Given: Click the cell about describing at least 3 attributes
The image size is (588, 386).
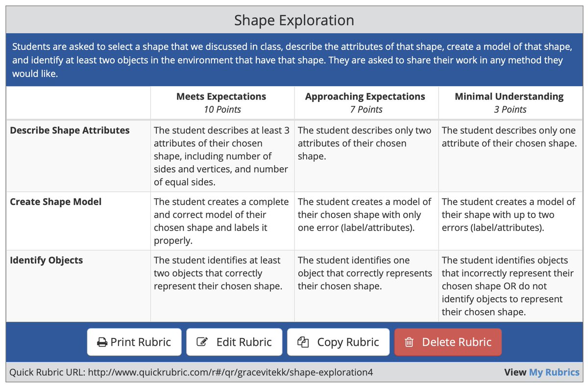Looking at the screenshot, I should pos(222,155).
